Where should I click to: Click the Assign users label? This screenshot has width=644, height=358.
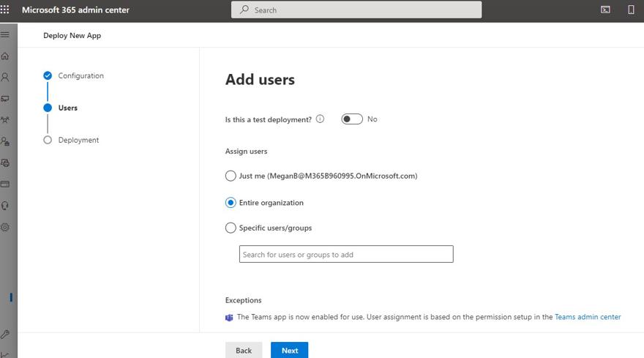coord(246,152)
